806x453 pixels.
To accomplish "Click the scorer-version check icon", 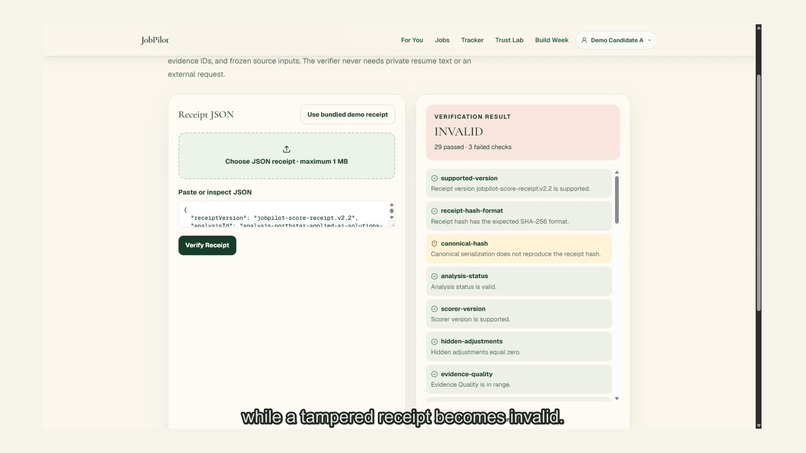I will (x=434, y=309).
